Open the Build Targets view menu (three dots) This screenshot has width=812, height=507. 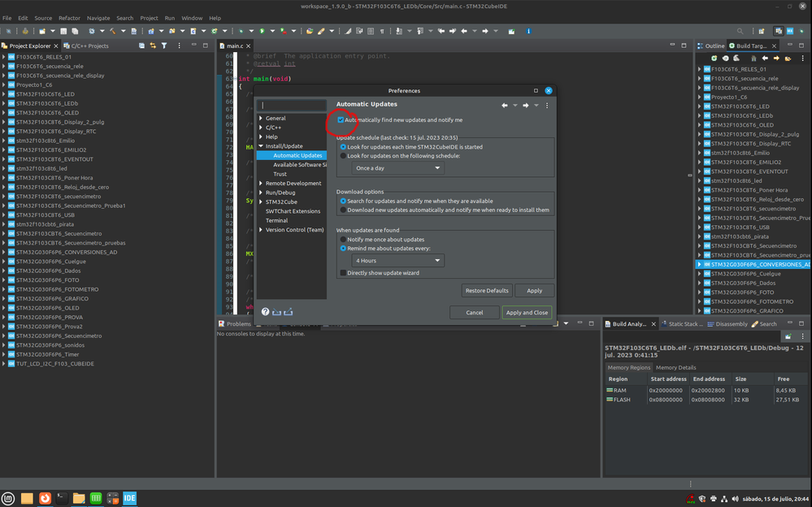pos(803,58)
